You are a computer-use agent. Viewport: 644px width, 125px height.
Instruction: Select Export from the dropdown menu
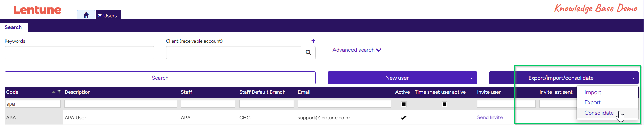(592, 102)
